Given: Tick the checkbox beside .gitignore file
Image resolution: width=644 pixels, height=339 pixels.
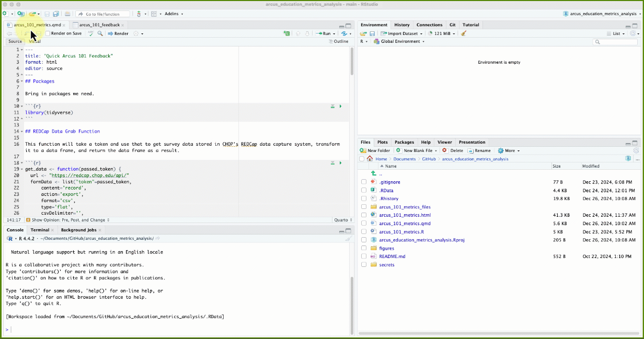Looking at the screenshot, I should (364, 182).
